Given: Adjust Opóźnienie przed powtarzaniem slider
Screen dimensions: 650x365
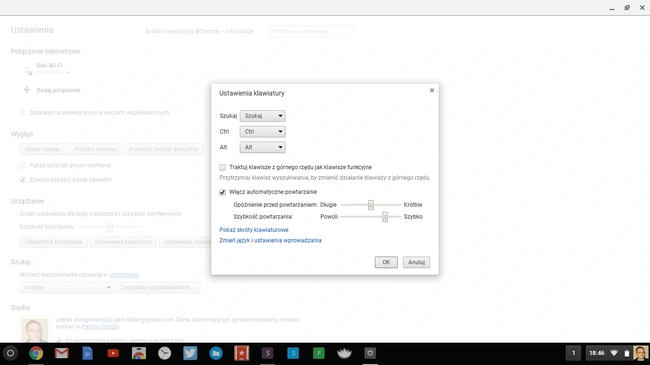Looking at the screenshot, I should (x=371, y=204).
